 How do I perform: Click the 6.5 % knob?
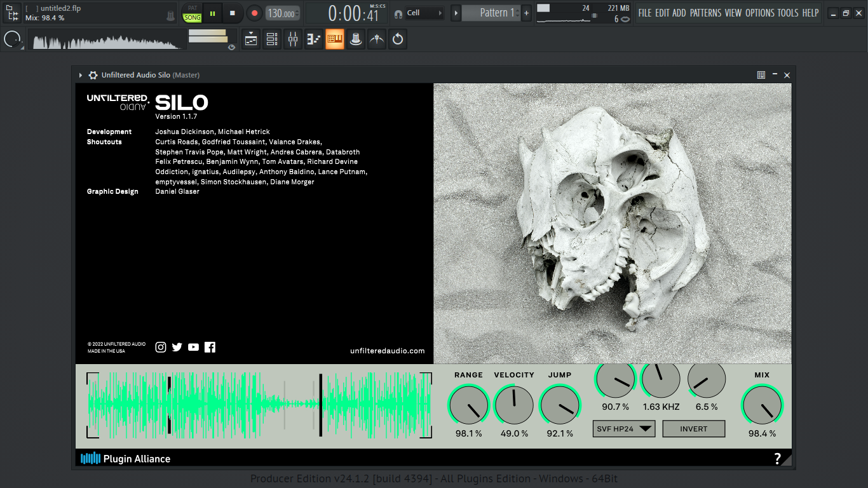707,380
